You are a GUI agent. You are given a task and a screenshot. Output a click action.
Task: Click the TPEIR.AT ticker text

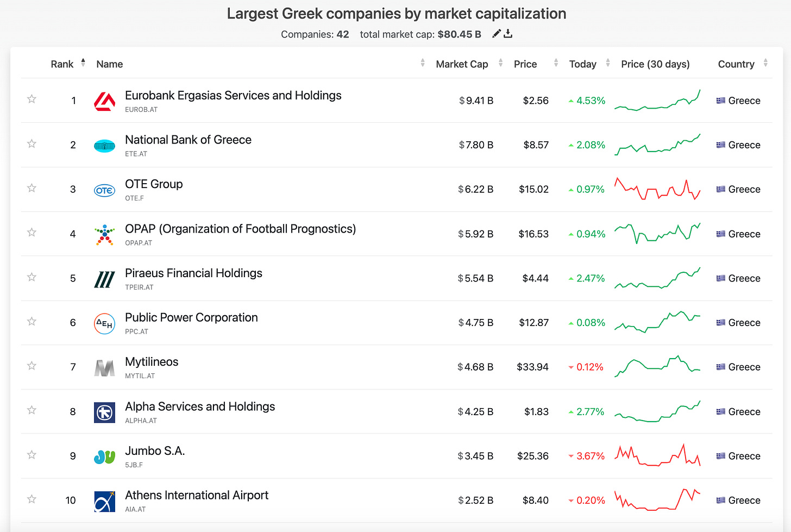click(x=139, y=287)
